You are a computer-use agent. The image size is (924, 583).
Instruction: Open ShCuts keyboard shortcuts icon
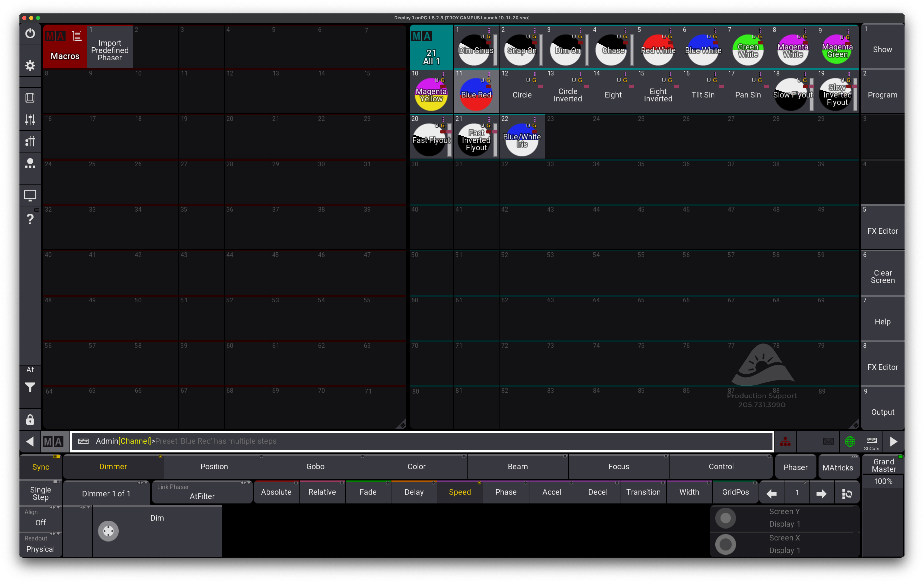click(x=871, y=442)
